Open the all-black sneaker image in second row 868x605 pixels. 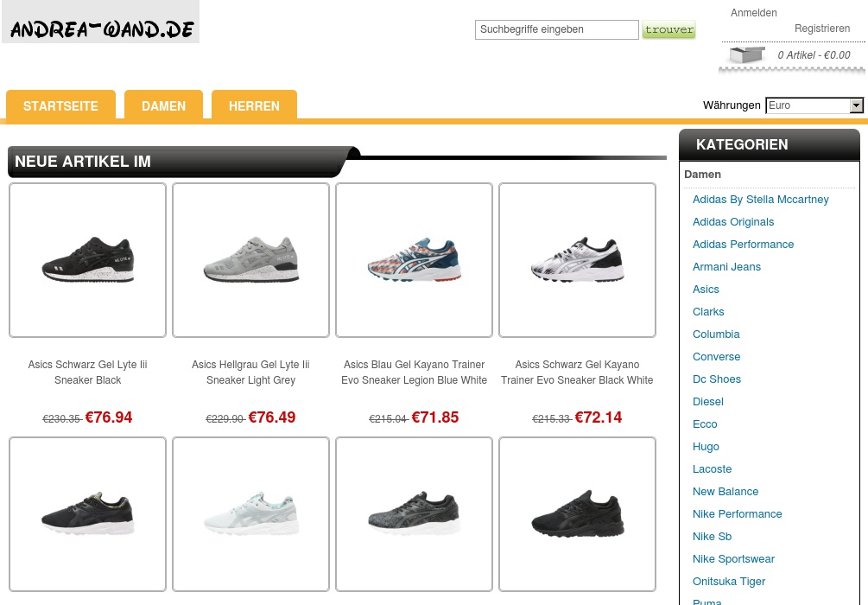click(x=578, y=514)
